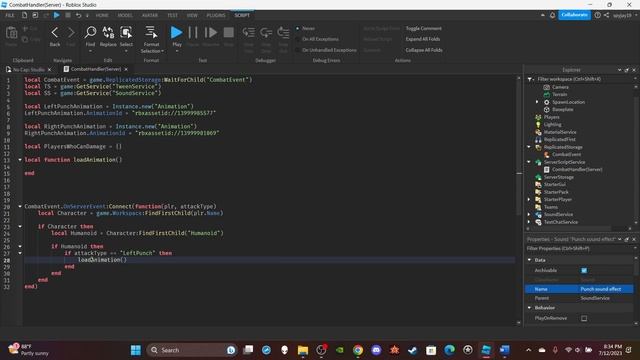Click the Step Over debugger icon

click(266, 33)
